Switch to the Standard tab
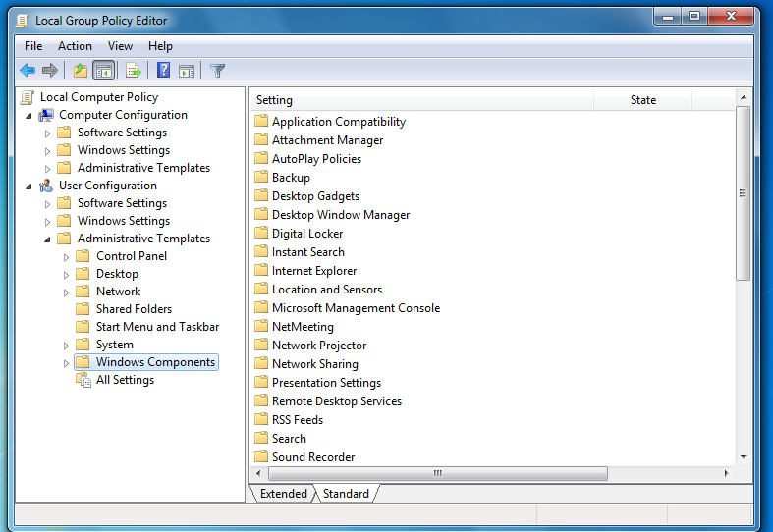 point(346,494)
